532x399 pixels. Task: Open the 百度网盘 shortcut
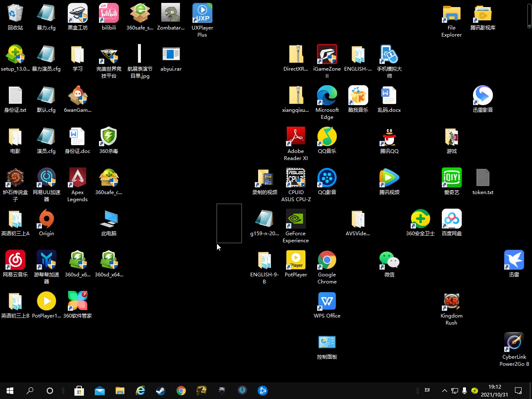tap(452, 222)
